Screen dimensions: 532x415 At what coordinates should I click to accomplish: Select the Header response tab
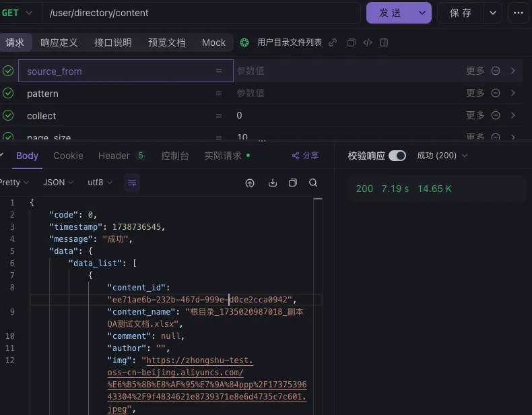(x=121, y=156)
